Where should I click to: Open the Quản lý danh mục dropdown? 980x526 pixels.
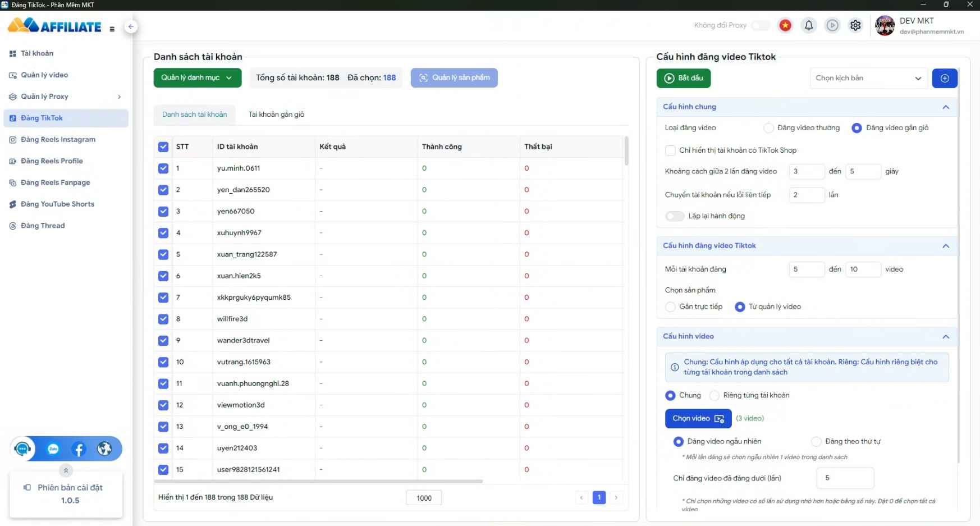[x=197, y=77]
